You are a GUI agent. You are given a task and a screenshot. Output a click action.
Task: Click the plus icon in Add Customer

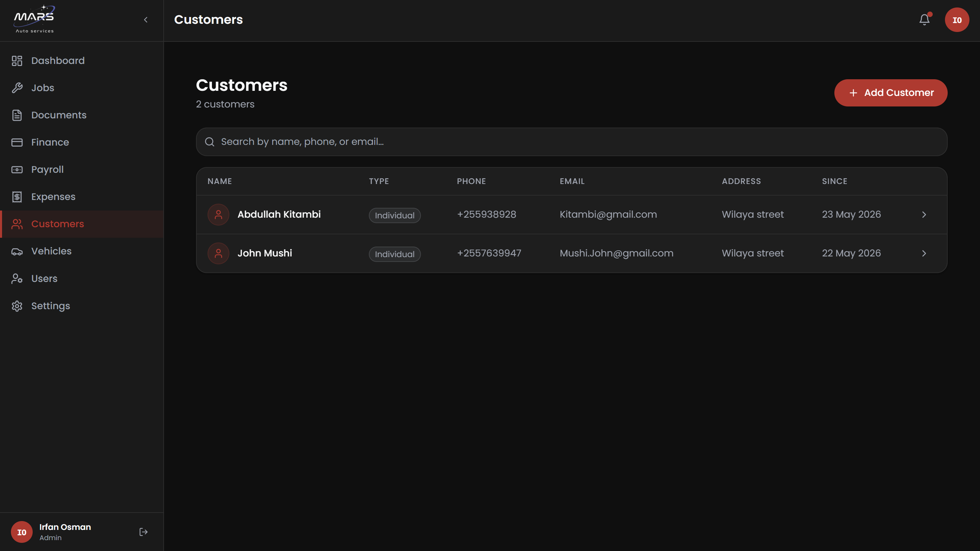(x=853, y=93)
